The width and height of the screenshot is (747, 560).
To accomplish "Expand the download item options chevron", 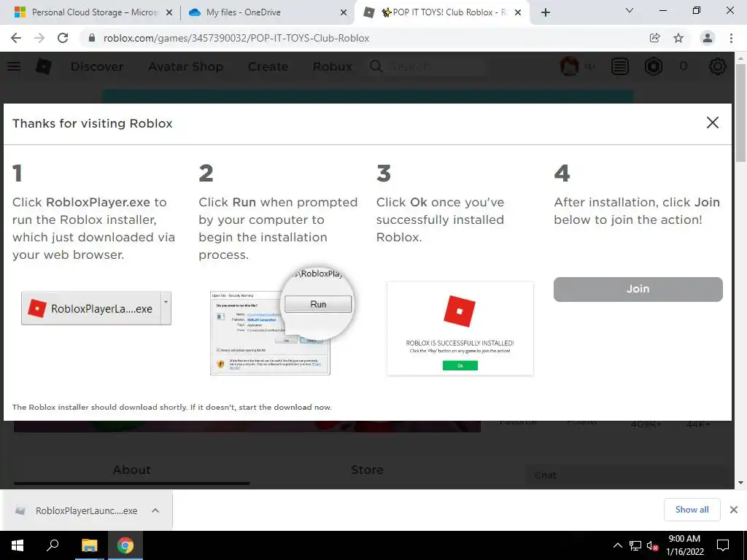I will [x=155, y=510].
